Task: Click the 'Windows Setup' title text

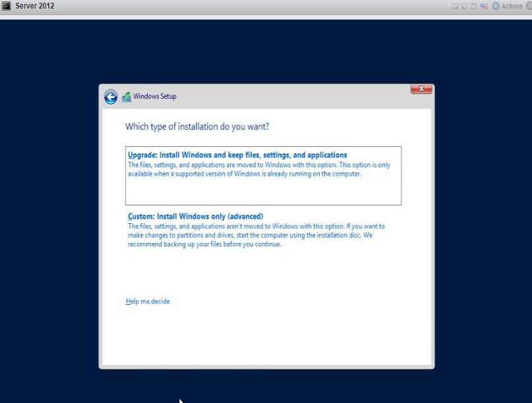Action: [155, 97]
